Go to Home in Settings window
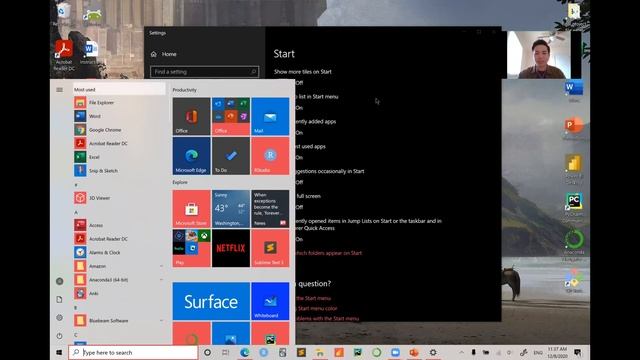 164,54
